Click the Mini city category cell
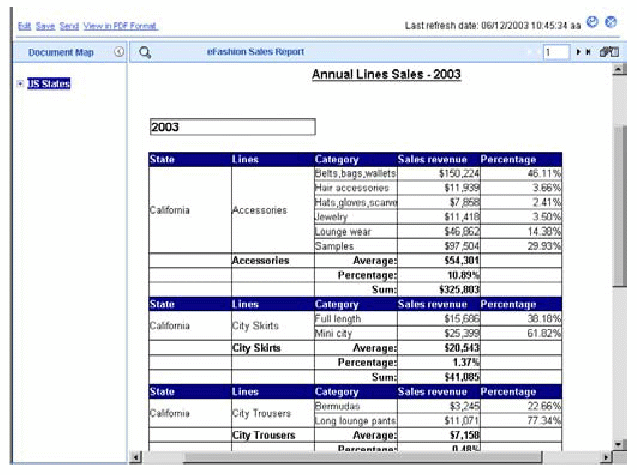This screenshot has height=475, width=637. click(355, 333)
